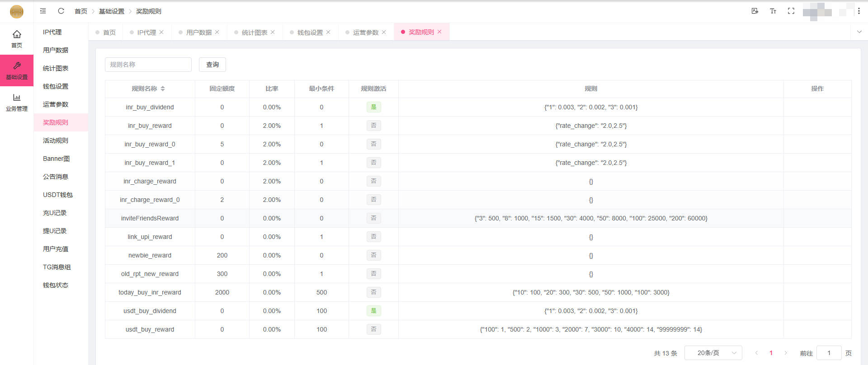This screenshot has height=365, width=868.
Task: Close the 钱包设置 tab
Action: click(x=328, y=32)
